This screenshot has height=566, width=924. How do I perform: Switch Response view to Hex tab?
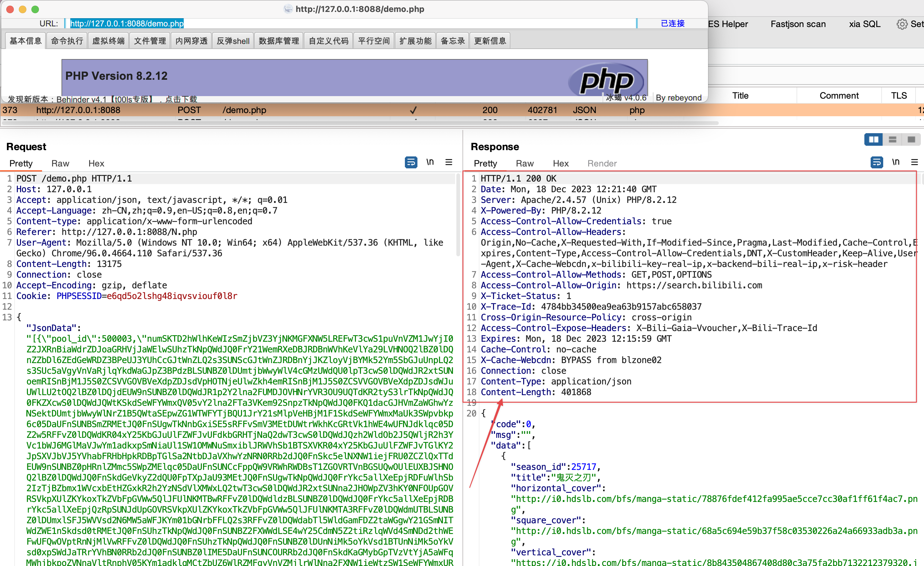pos(561,163)
